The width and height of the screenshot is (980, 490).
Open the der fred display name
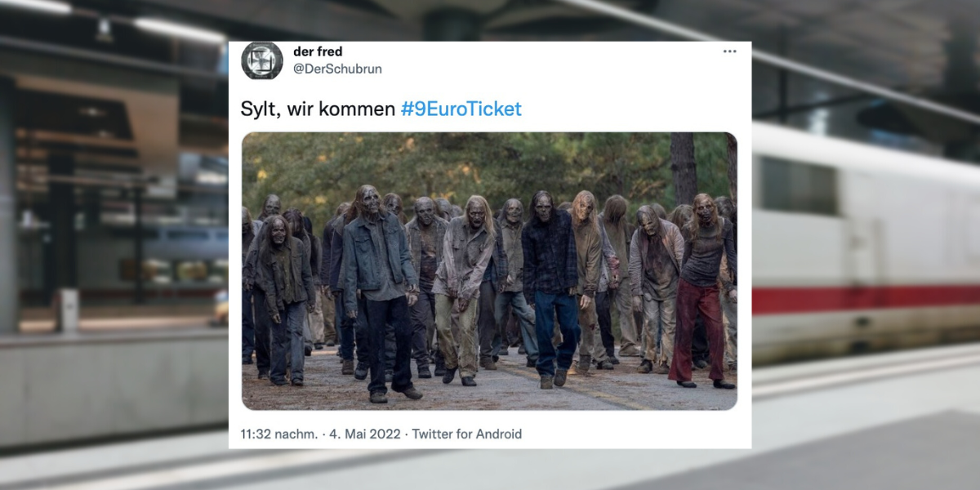coord(318,51)
